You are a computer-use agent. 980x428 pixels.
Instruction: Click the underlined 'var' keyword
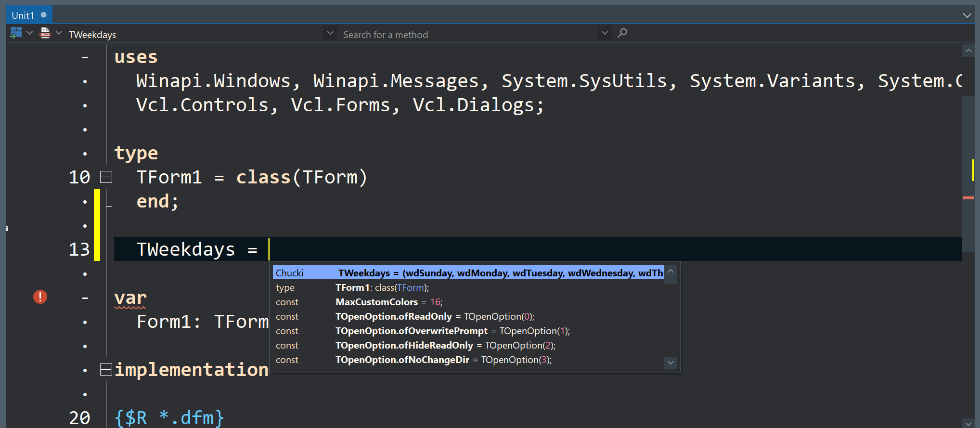(130, 298)
